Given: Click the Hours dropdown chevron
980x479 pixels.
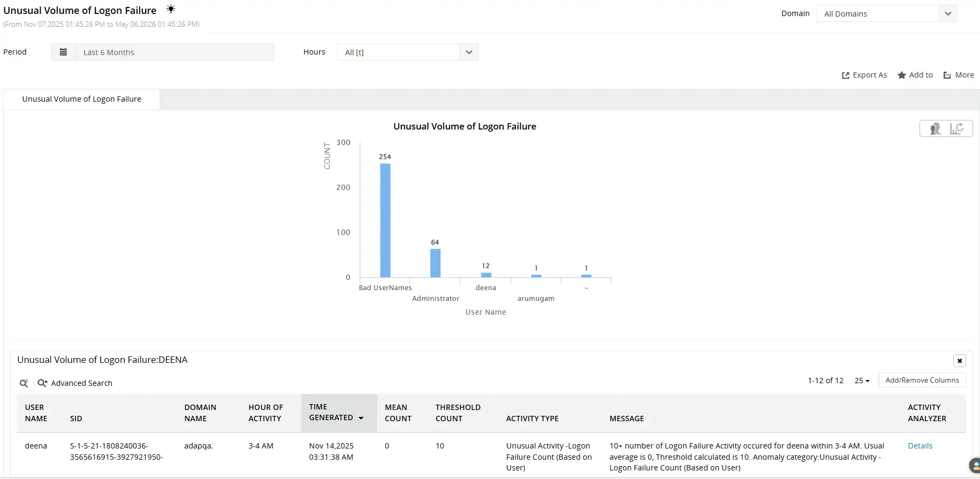Looking at the screenshot, I should (469, 52).
